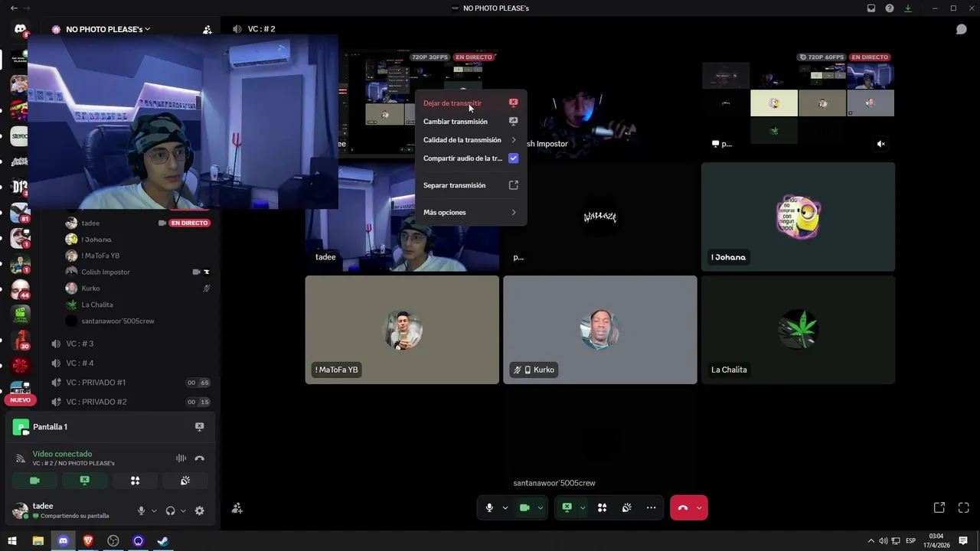
Task: Disconnect using the phone icon in voice panel
Action: pos(199,458)
